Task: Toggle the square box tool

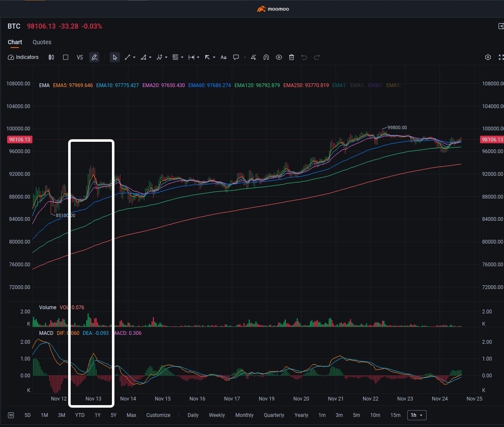Action: 66,57
